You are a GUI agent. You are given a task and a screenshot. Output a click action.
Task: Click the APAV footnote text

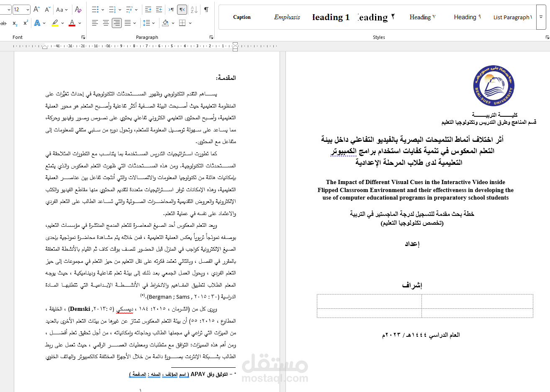(x=182, y=374)
